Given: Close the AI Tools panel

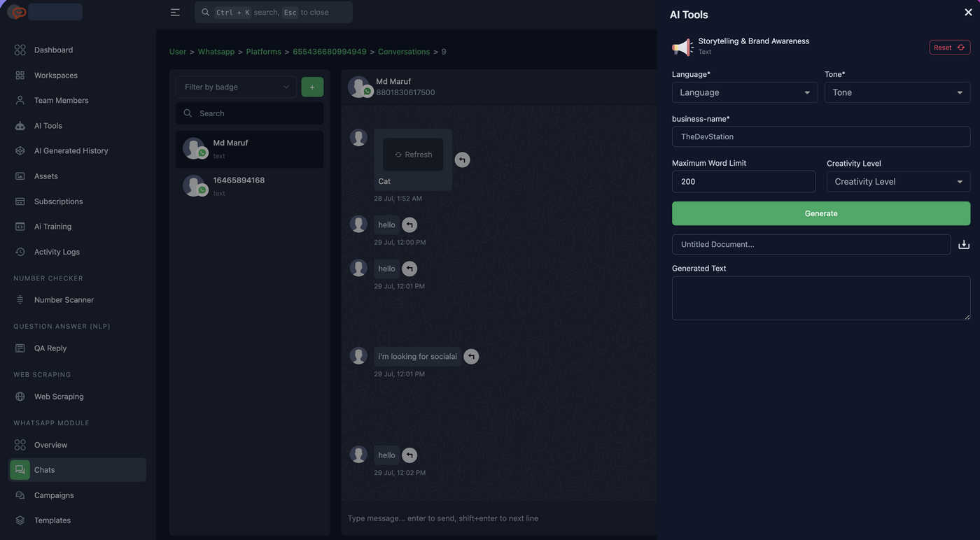Looking at the screenshot, I should [968, 13].
